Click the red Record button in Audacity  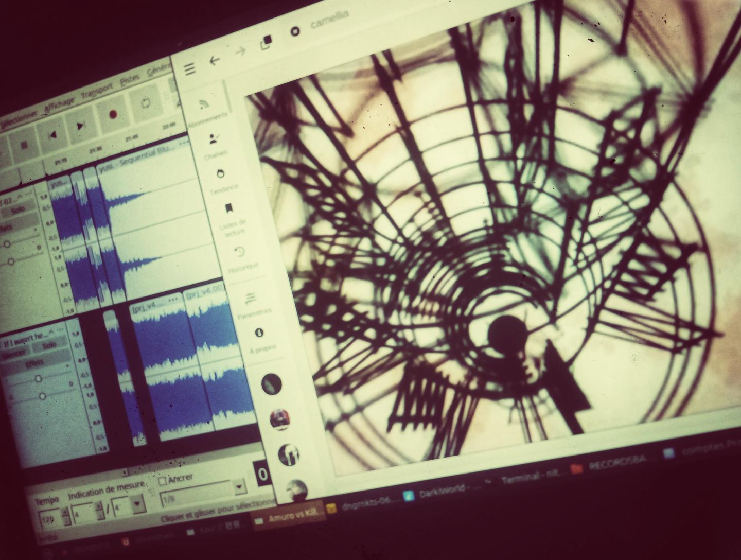113,114
